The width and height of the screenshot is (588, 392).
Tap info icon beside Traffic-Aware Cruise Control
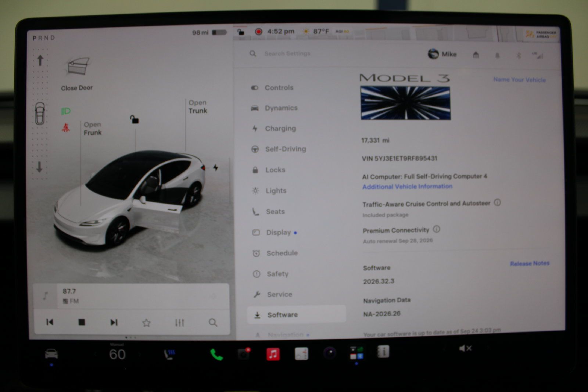[497, 202]
